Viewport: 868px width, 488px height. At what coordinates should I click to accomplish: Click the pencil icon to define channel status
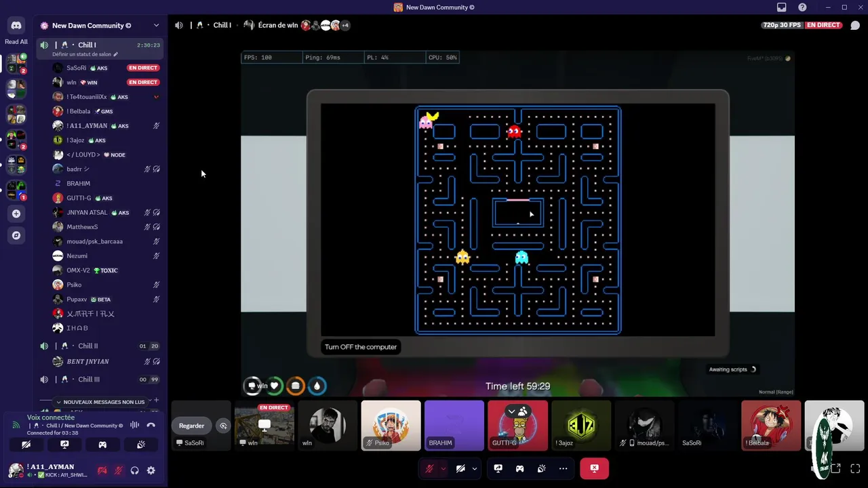[x=115, y=54]
